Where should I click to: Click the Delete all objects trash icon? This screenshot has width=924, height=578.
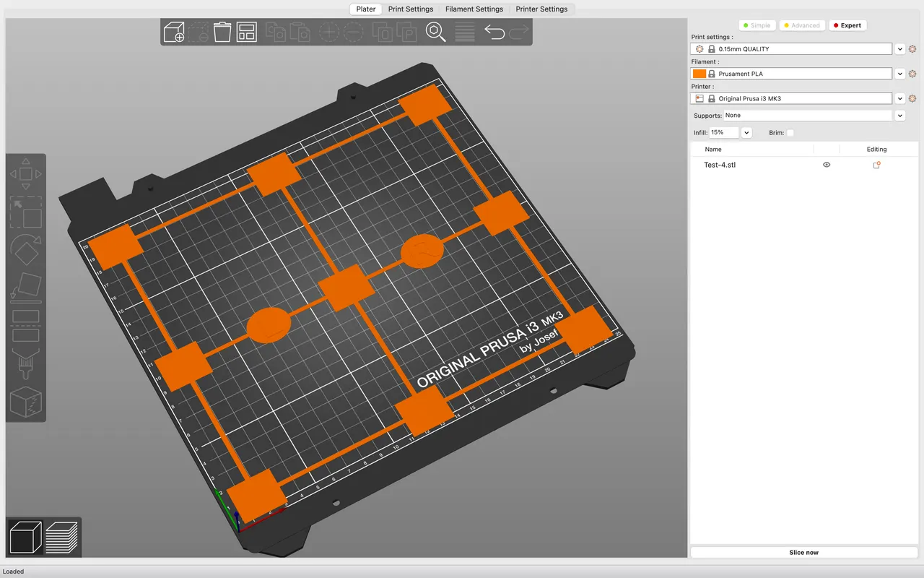click(222, 32)
